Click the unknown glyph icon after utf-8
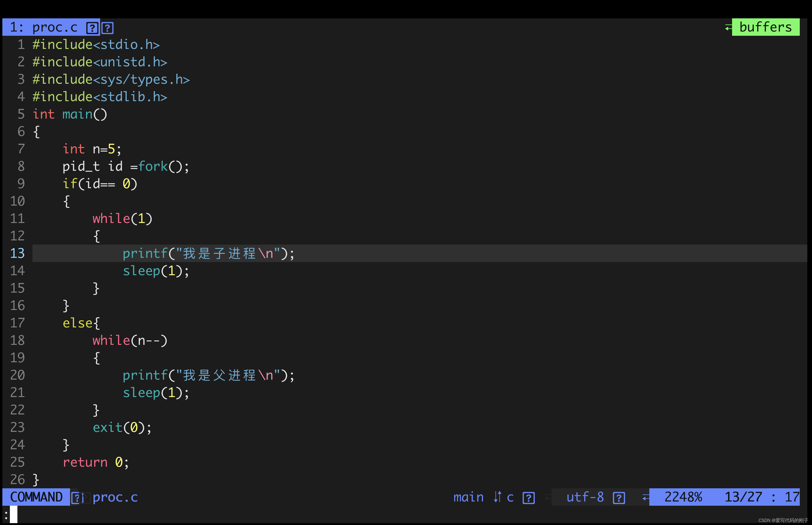Image resolution: width=812 pixels, height=525 pixels. click(619, 498)
